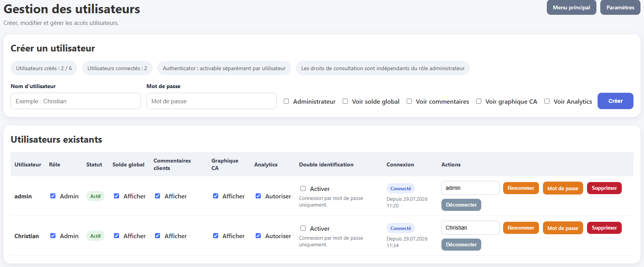Click the Actif status badge for admin

(95, 196)
